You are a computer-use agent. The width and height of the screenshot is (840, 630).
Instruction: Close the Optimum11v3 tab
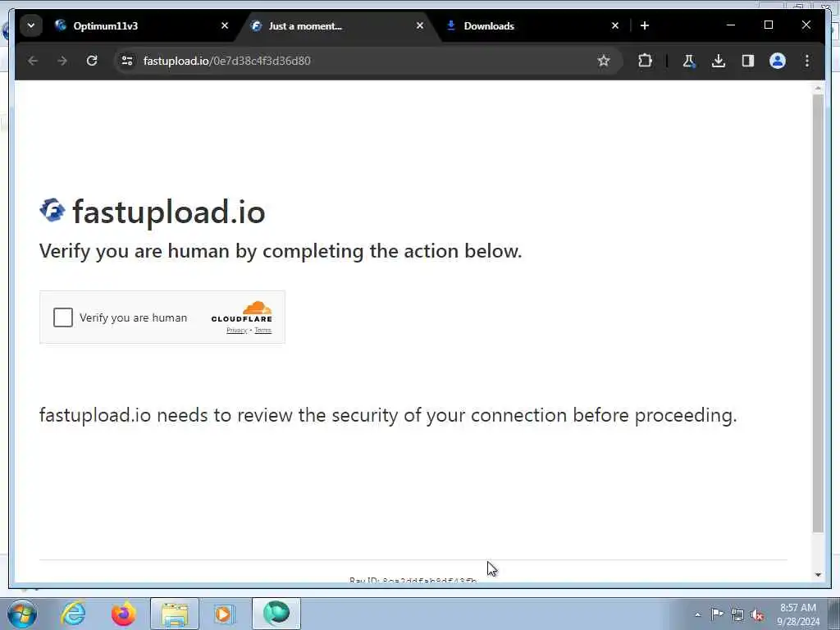[225, 25]
